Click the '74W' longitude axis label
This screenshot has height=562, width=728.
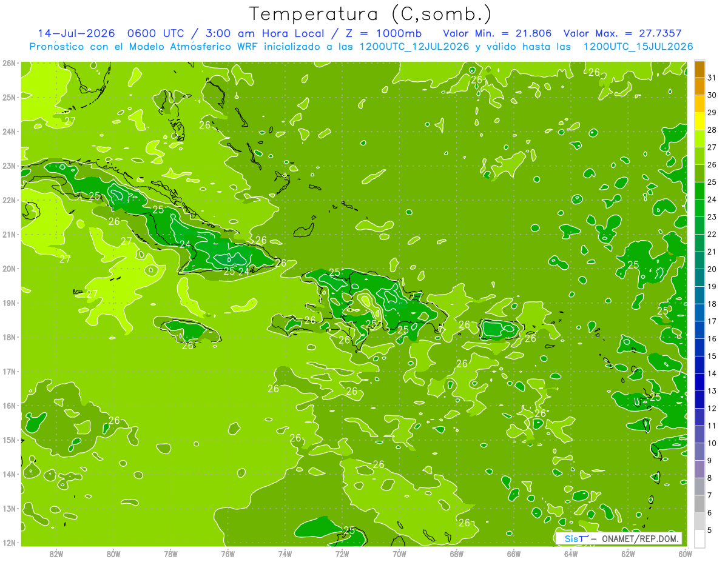coord(285,554)
